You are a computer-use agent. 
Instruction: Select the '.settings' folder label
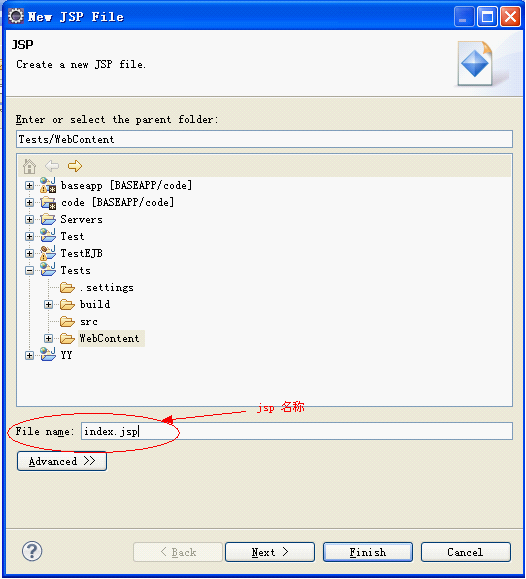(x=106, y=288)
